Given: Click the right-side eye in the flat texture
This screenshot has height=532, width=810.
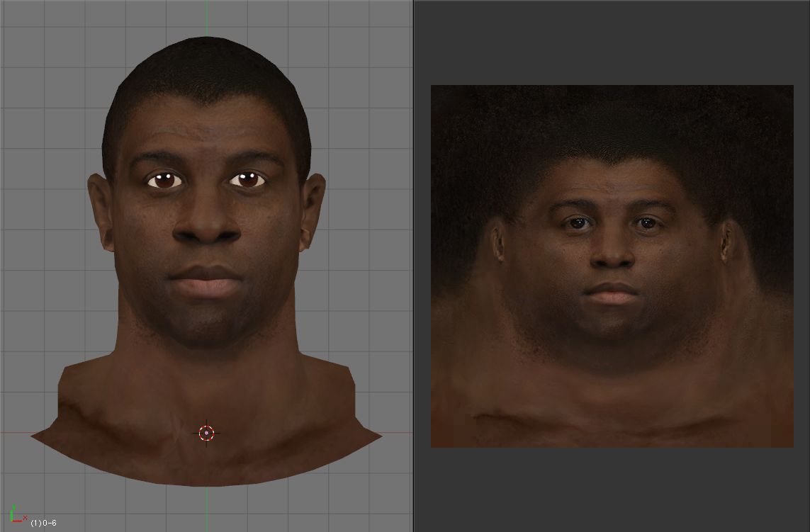Looking at the screenshot, I should pyautogui.click(x=647, y=224).
